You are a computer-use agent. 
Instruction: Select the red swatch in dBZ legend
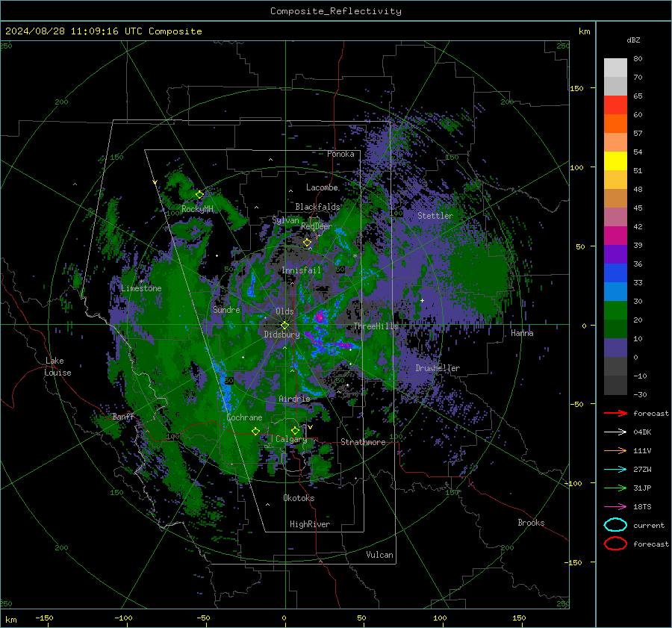point(615,105)
